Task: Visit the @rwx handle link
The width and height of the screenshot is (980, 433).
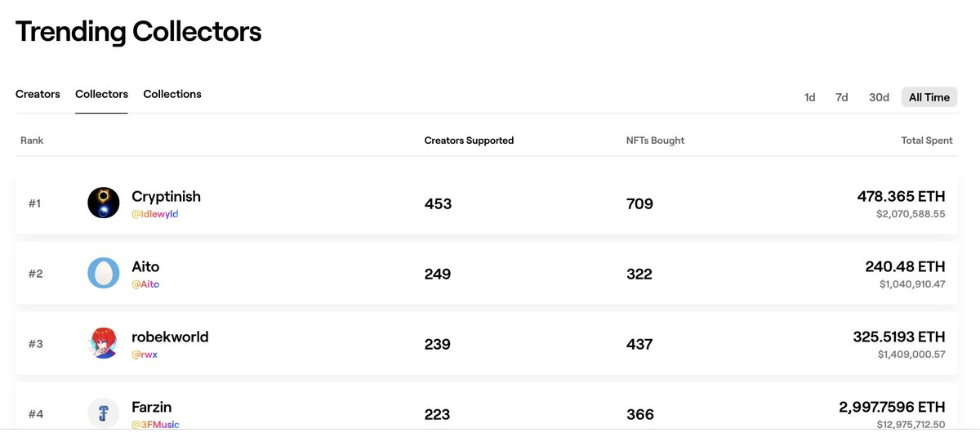Action: pos(145,355)
